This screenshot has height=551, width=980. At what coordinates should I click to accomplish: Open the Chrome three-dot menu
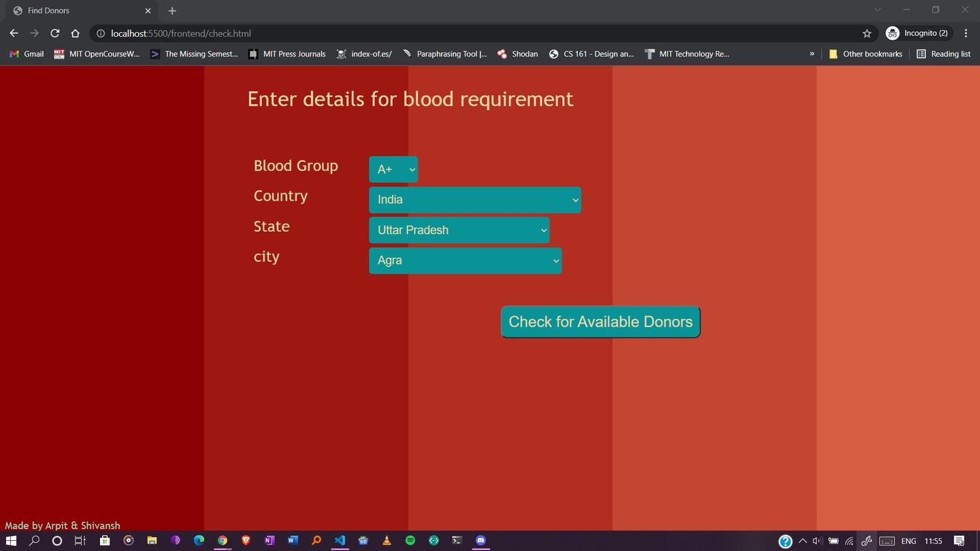tap(966, 33)
